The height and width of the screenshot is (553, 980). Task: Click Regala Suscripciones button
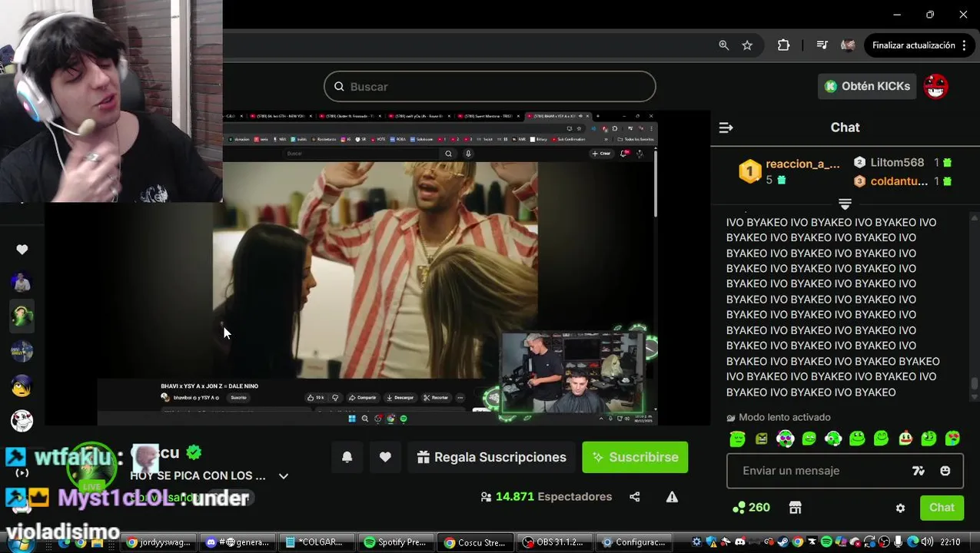(x=491, y=457)
